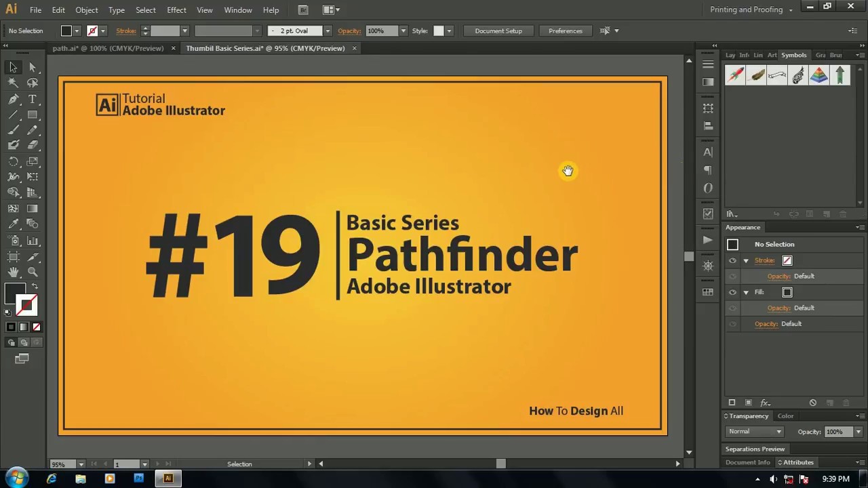Open Transparency opacity percentage dropdown
This screenshot has height=488, width=868.
click(x=858, y=432)
